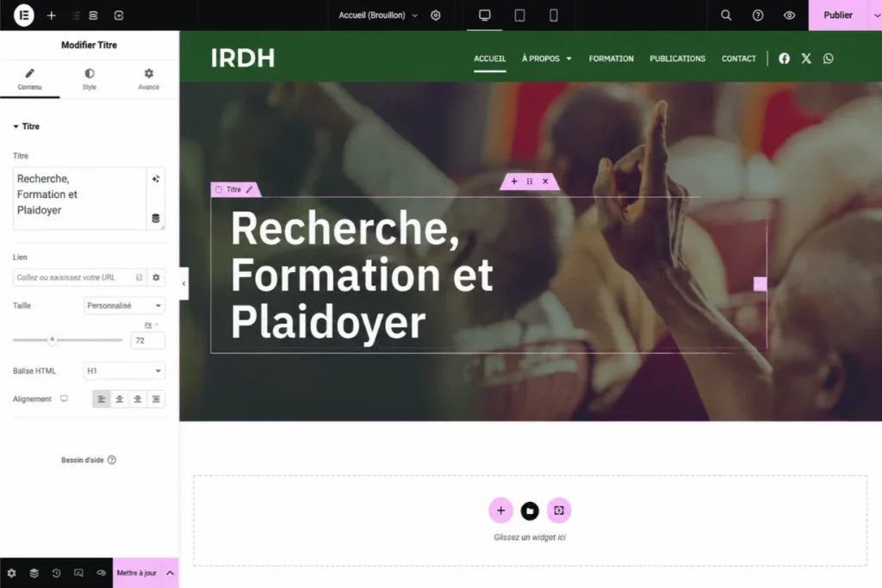Click the FORMATION menu item
Image resolution: width=882 pixels, height=588 pixels.
[x=611, y=59]
